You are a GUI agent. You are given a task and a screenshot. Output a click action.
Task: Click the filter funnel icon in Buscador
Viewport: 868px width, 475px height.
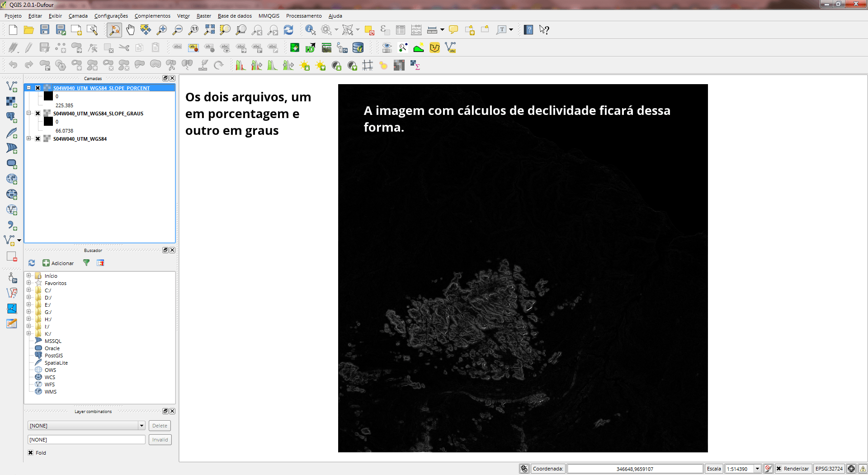[86, 263]
